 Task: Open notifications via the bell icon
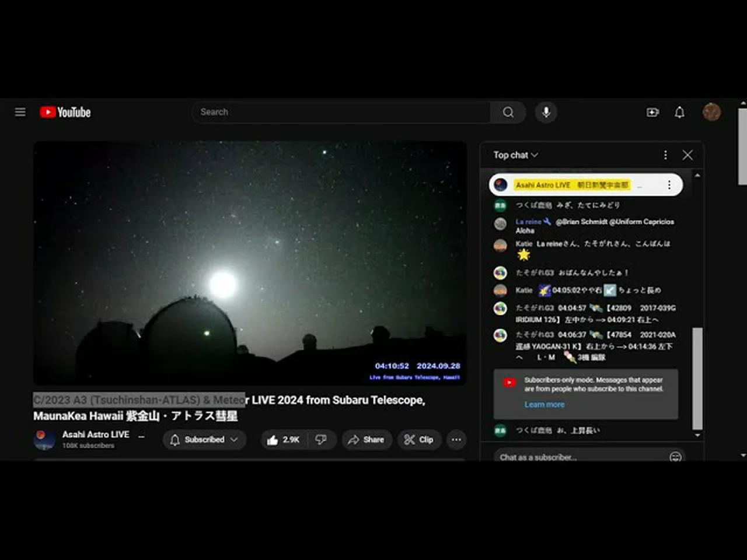pos(679,112)
